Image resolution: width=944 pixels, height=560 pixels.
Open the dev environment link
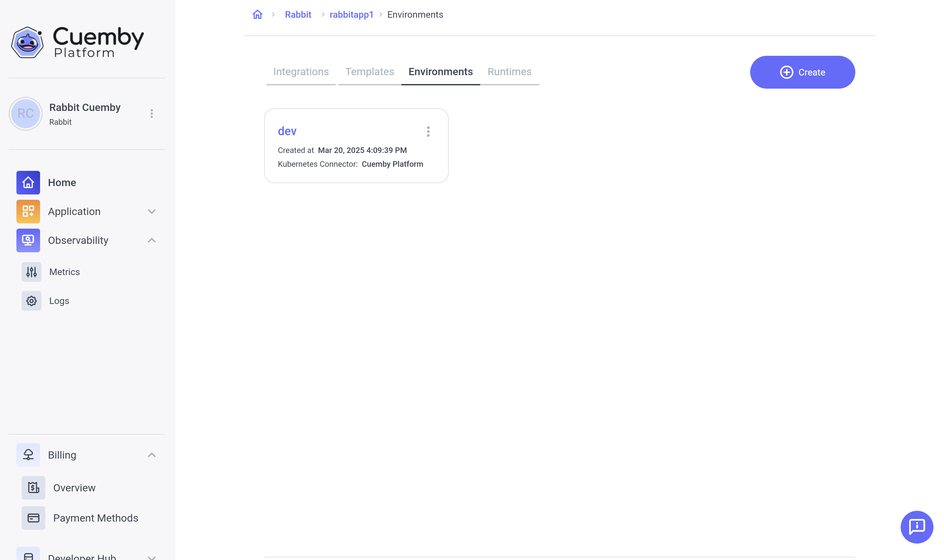tap(287, 131)
